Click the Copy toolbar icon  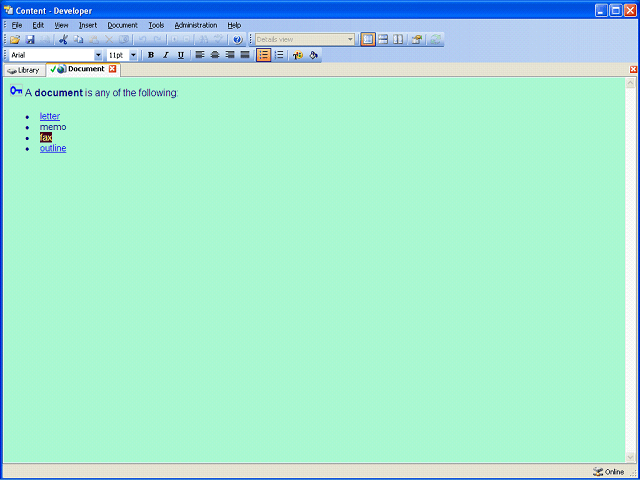78,40
